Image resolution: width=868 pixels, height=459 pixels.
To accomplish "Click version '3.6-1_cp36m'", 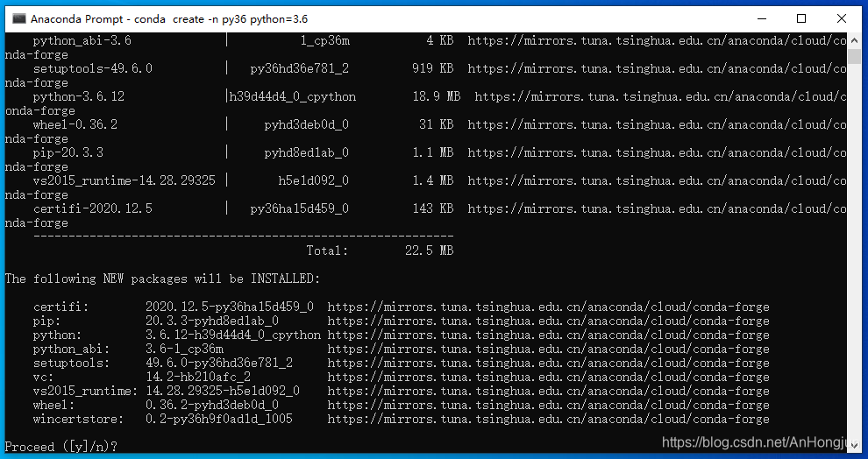I will tap(184, 349).
